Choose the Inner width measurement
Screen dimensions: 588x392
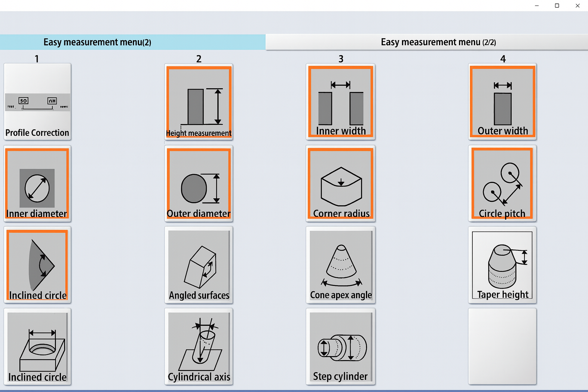(x=340, y=102)
